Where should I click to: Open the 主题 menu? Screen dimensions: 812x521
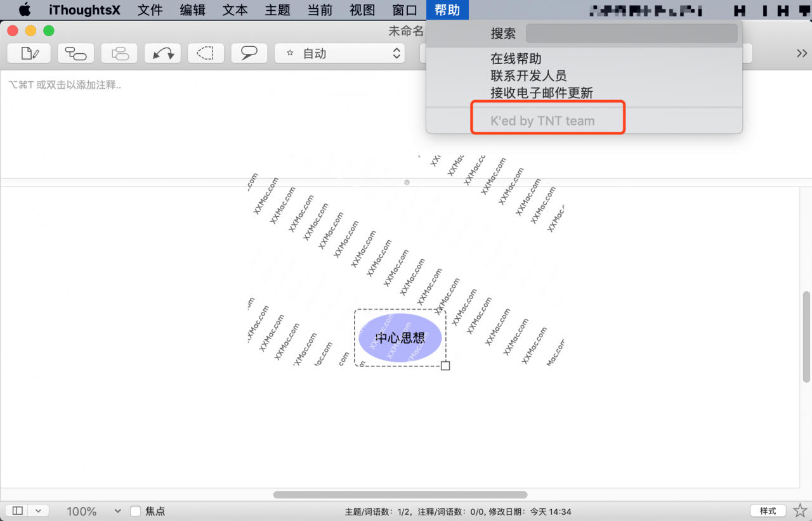point(277,10)
